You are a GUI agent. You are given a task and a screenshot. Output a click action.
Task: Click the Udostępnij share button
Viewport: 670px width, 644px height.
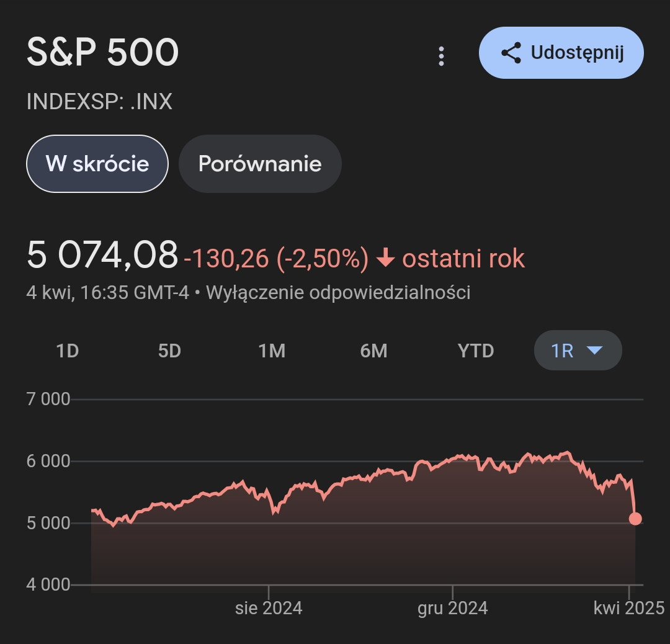pos(561,53)
